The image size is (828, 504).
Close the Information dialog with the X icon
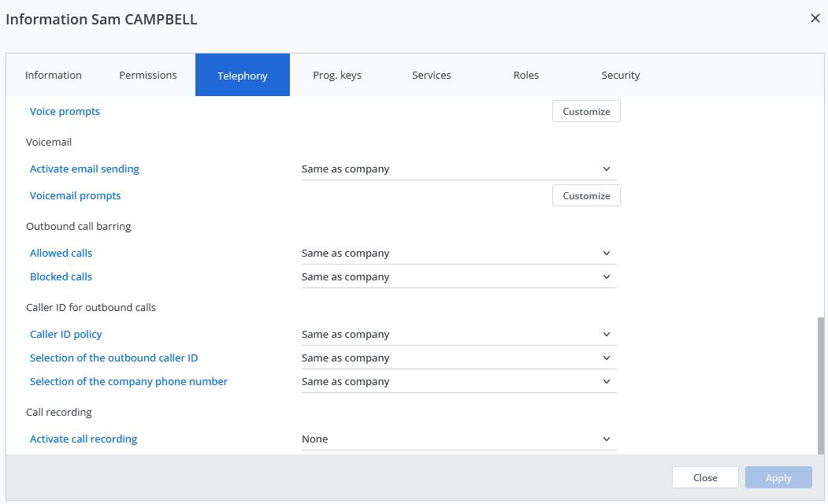click(815, 18)
